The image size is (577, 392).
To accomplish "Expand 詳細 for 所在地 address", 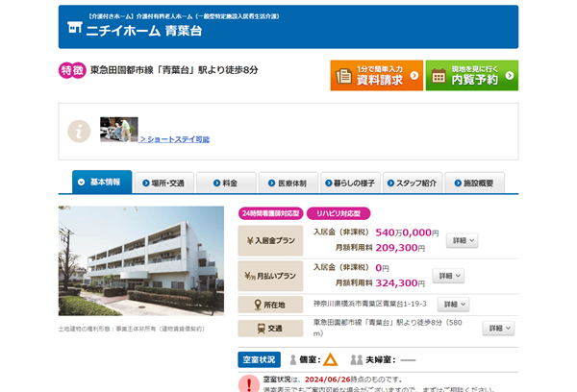I will [x=453, y=305].
